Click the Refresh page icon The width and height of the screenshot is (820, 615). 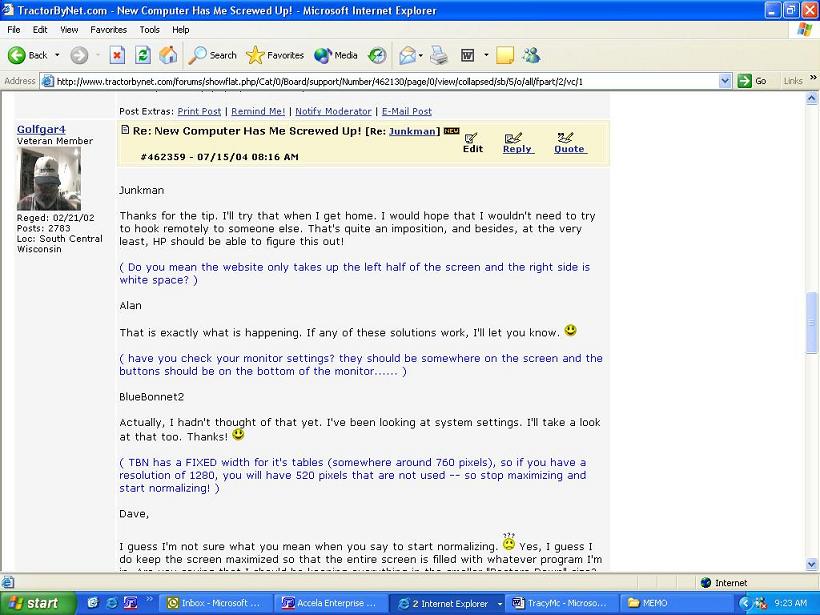pyautogui.click(x=143, y=55)
